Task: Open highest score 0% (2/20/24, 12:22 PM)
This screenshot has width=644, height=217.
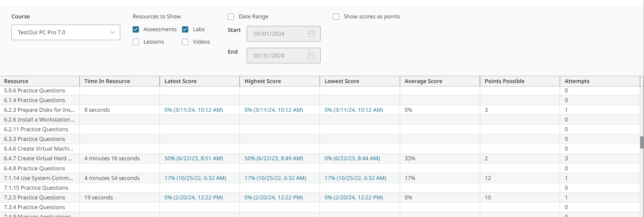Action: pos(274,198)
